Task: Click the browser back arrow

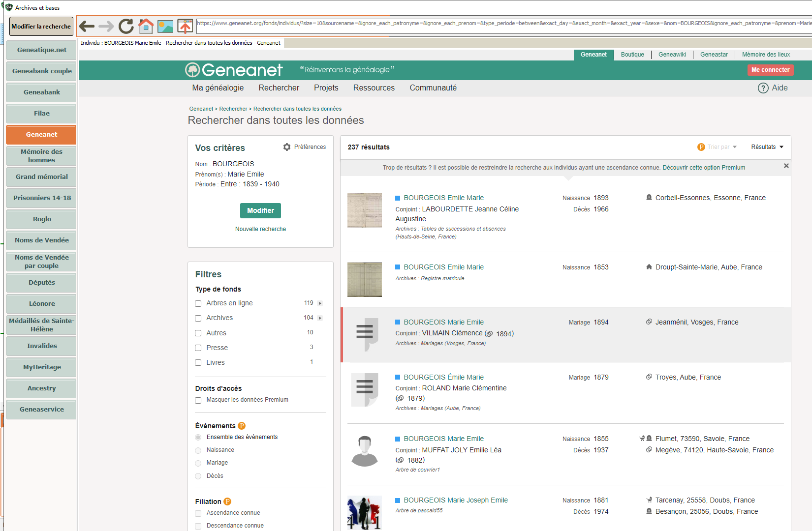Action: (87, 26)
